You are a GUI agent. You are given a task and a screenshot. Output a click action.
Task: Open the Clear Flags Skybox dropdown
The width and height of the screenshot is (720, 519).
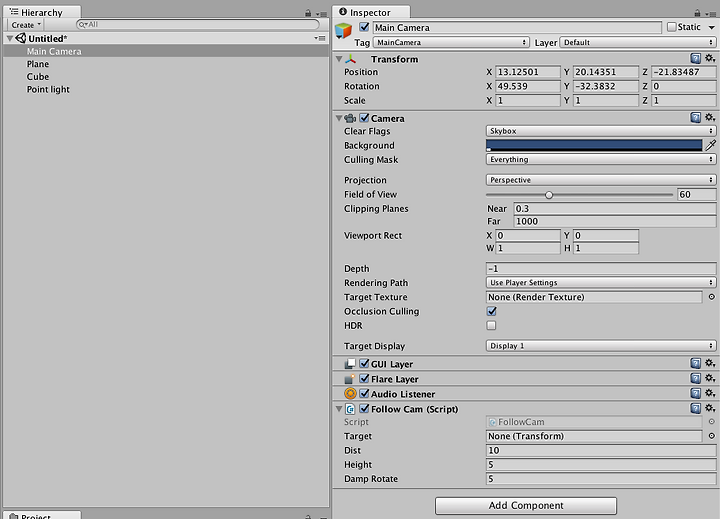tap(601, 131)
